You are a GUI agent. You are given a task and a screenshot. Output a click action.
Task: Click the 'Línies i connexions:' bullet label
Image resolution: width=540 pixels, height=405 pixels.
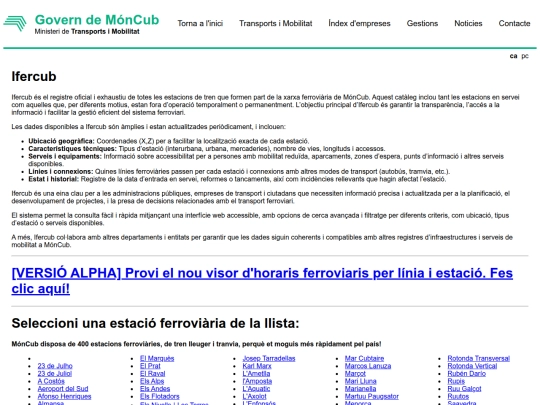pos(61,172)
